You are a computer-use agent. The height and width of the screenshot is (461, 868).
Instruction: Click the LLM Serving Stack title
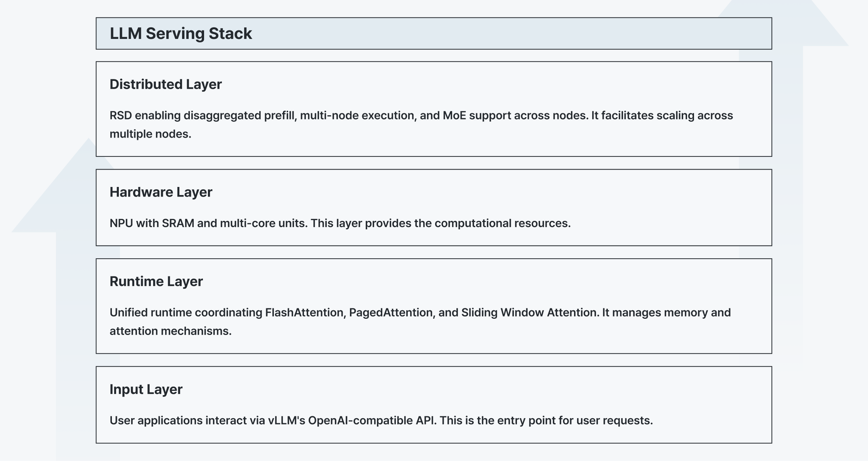coord(181,34)
